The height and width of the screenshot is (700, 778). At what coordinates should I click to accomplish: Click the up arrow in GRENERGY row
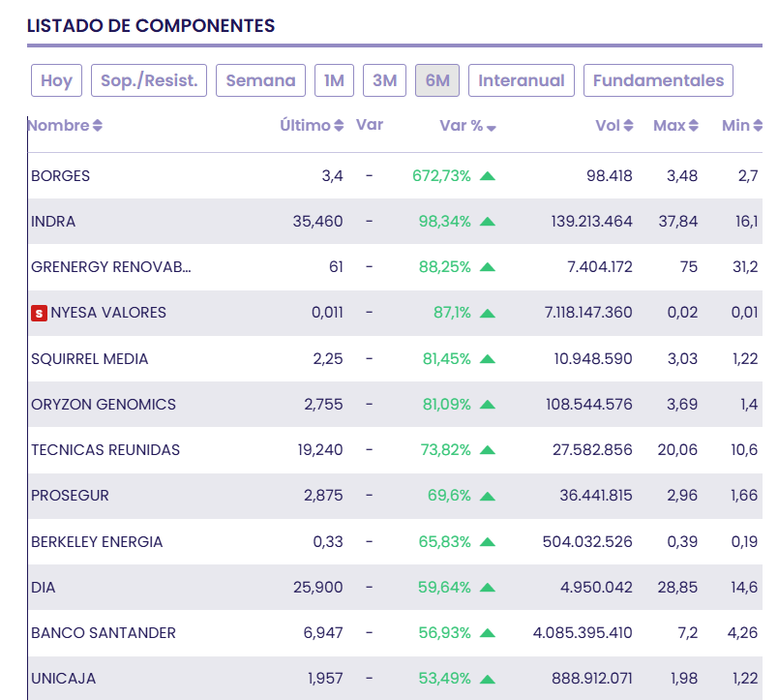click(488, 267)
